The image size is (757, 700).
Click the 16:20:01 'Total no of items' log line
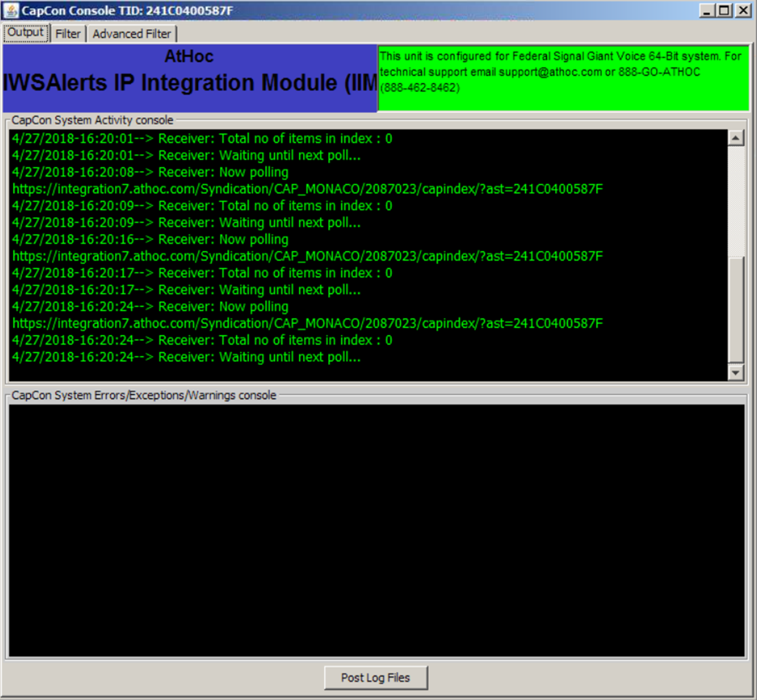(202, 138)
